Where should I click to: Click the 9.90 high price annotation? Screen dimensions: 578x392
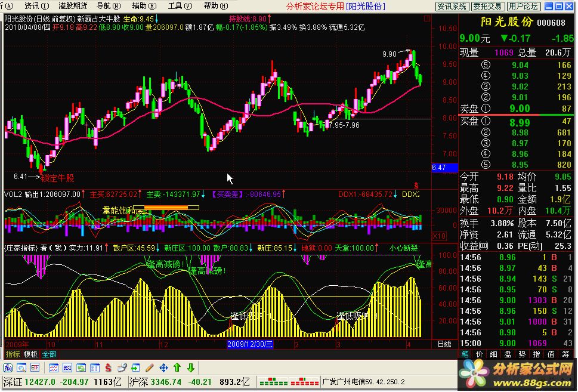click(x=390, y=54)
